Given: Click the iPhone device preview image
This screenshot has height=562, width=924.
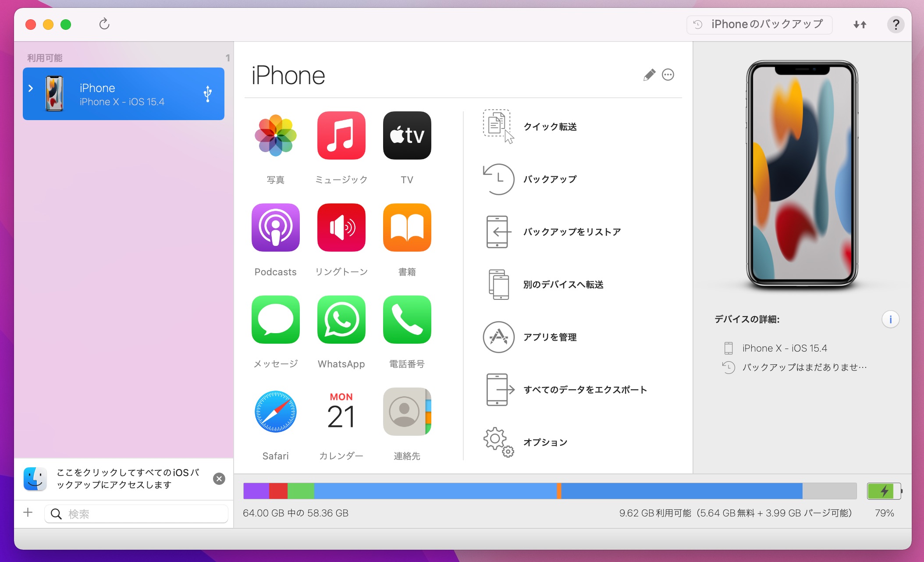Looking at the screenshot, I should click(x=802, y=174).
